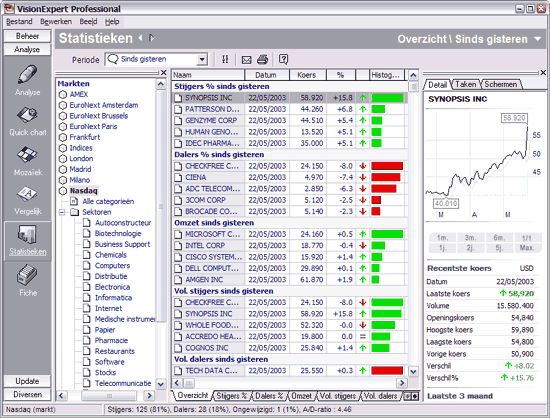Open the Periode dropdown
This screenshot has width=550, height=418.
click(202, 59)
